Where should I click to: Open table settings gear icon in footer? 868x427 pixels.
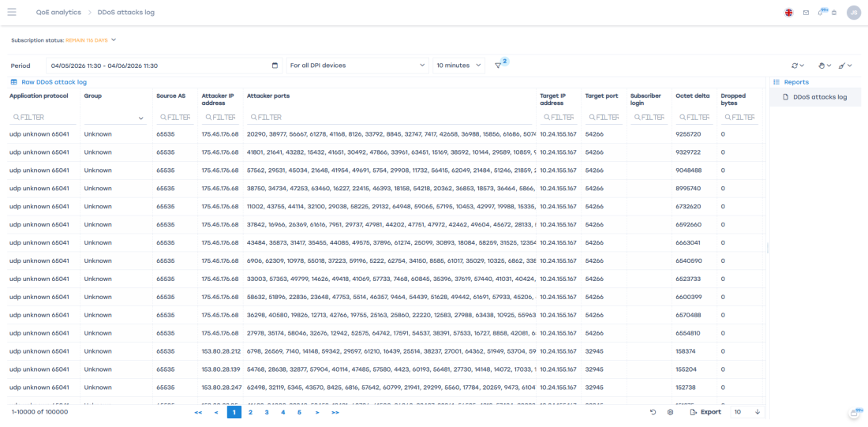tap(671, 412)
